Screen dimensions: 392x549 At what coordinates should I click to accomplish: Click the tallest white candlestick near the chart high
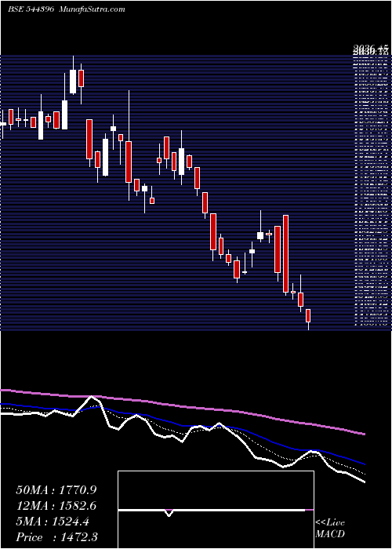tap(73, 82)
